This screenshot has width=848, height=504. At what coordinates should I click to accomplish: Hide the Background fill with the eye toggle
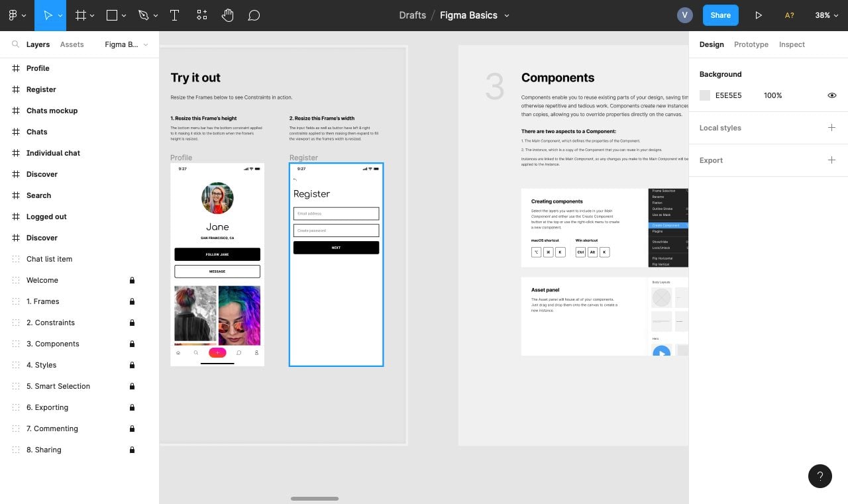click(x=832, y=95)
